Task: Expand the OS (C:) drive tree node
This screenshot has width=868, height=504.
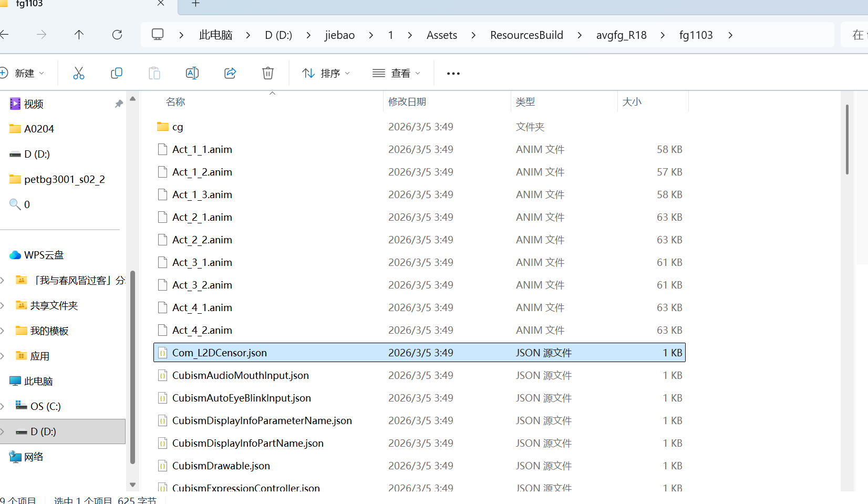Action: click(3, 406)
